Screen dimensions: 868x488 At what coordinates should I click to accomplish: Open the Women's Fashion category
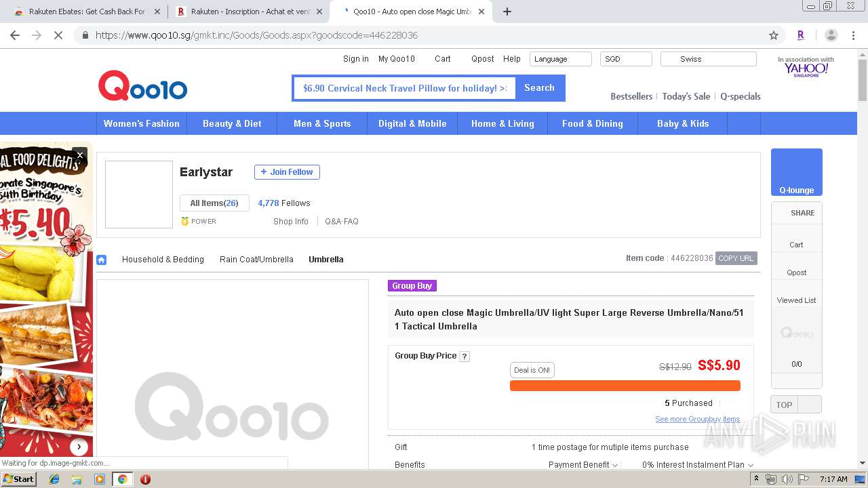point(142,123)
